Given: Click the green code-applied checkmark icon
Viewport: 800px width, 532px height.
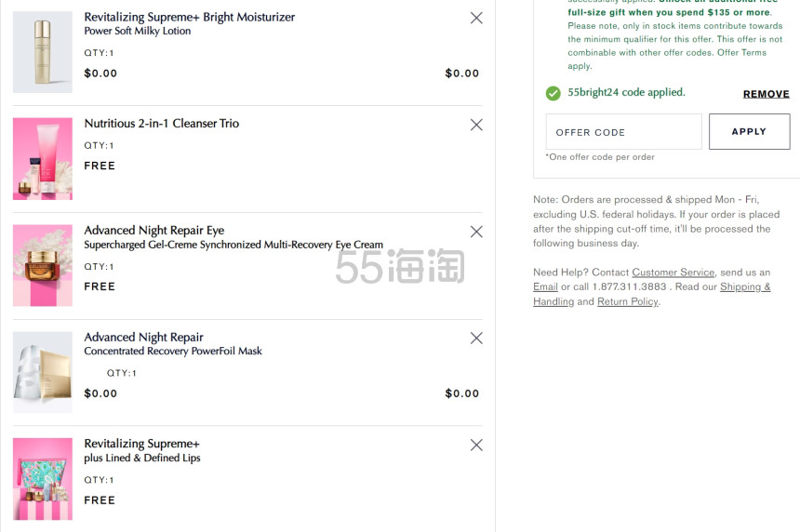Looking at the screenshot, I should pyautogui.click(x=553, y=93).
